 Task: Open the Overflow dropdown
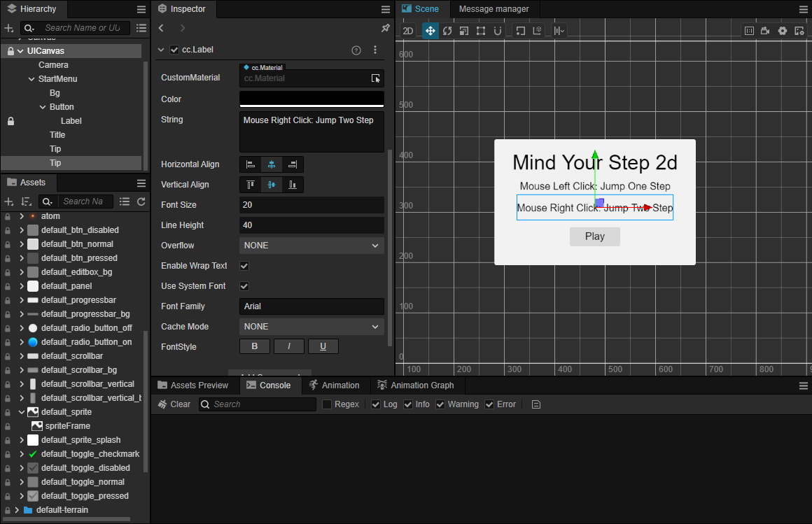point(311,246)
